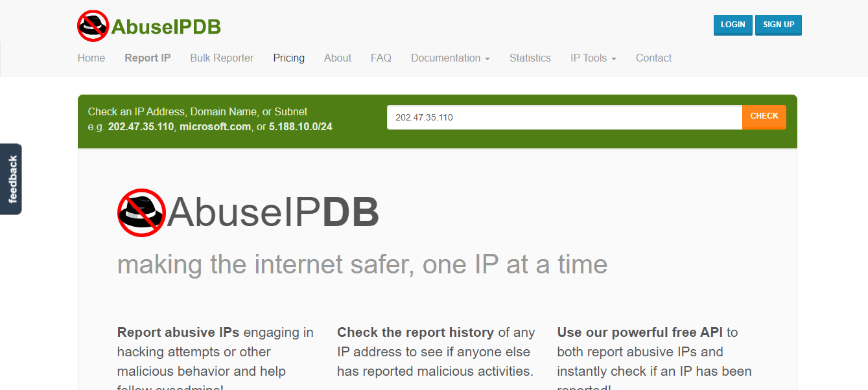Click the AbuseIPDB wordmark in the navbar
This screenshot has width=868, height=390.
click(167, 26)
